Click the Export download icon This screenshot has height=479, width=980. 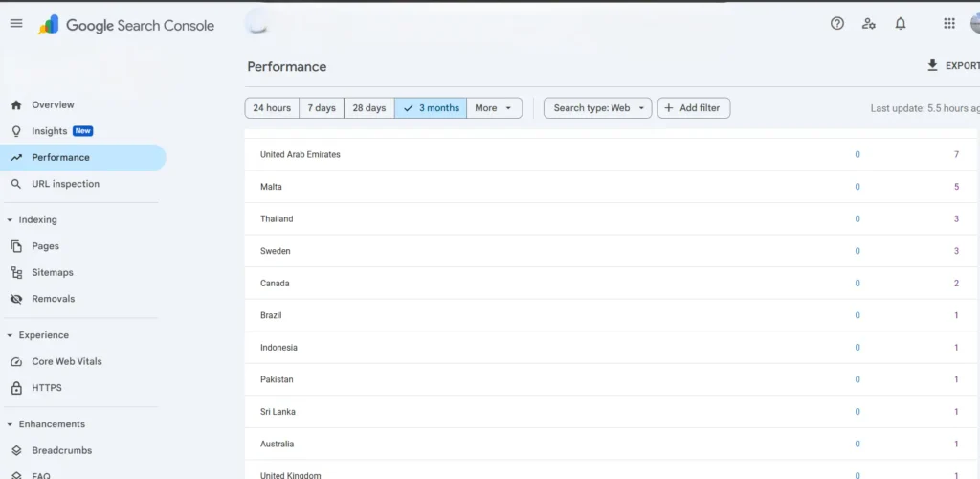pos(933,65)
